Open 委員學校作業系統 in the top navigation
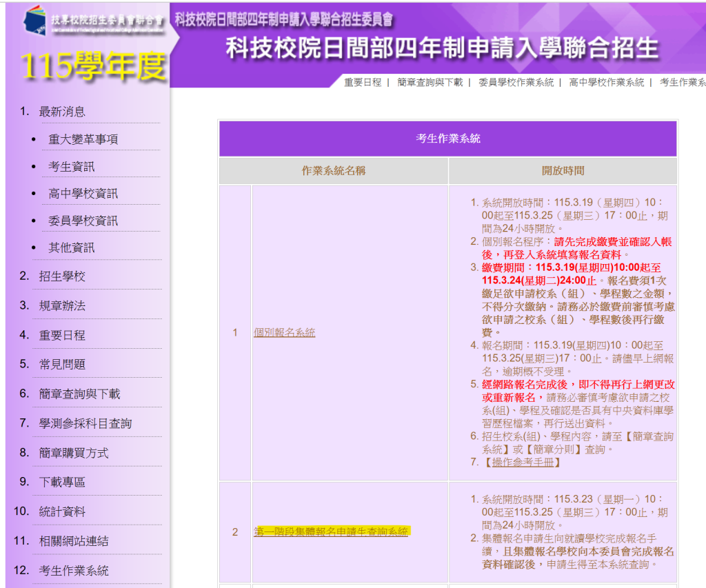The width and height of the screenshot is (706, 588). (x=516, y=82)
